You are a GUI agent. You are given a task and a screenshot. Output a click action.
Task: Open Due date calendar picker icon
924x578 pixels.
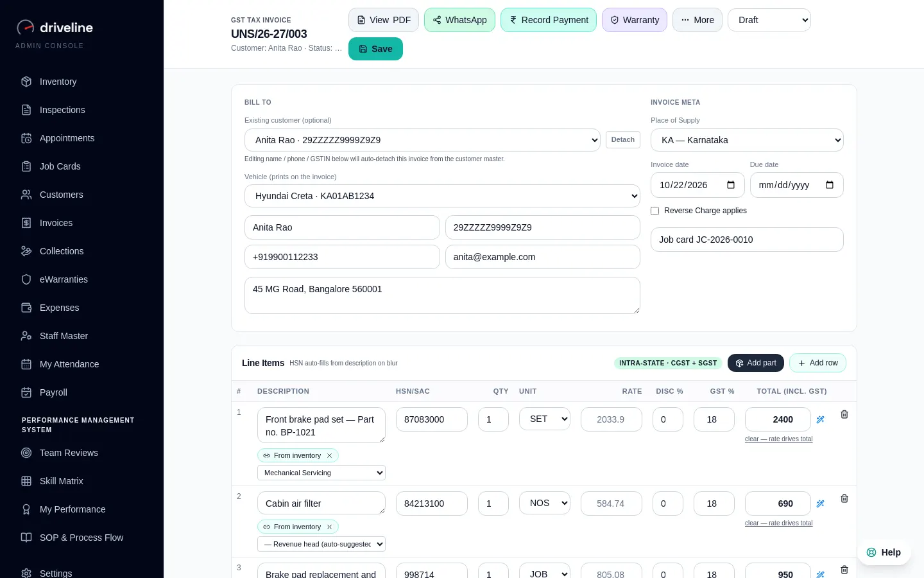coord(830,185)
